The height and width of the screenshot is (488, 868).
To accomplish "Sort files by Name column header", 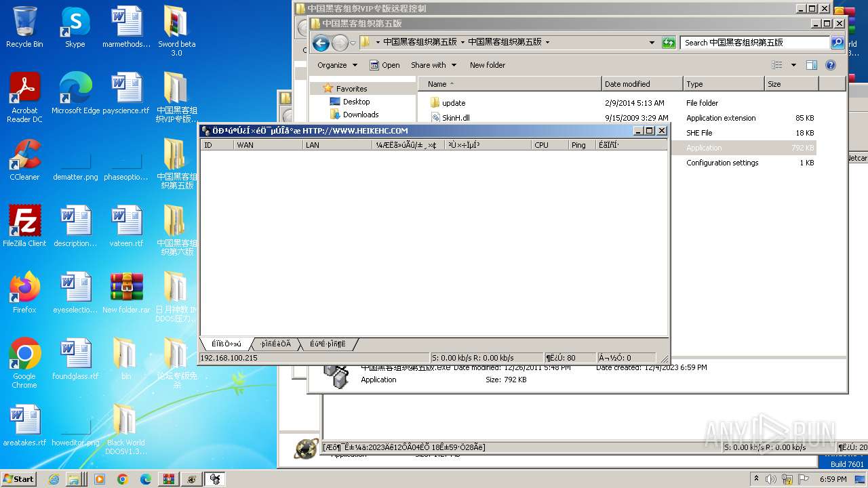I will 510,84.
